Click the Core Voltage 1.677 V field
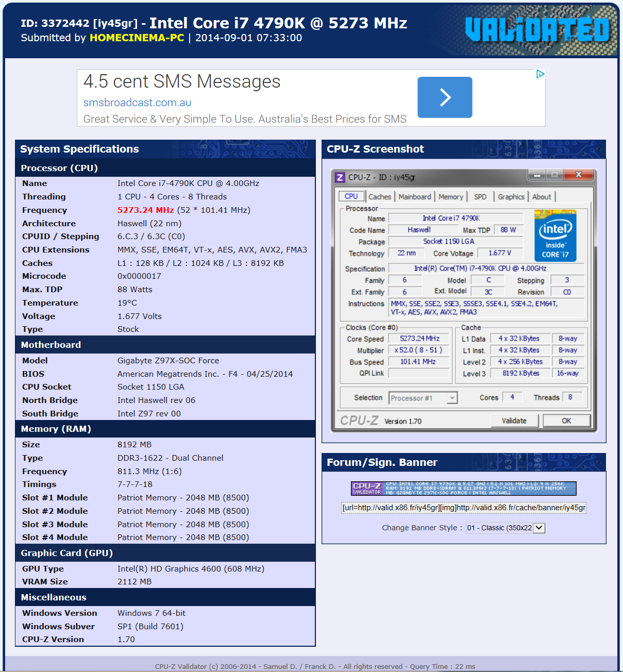623x672 pixels. click(x=499, y=253)
